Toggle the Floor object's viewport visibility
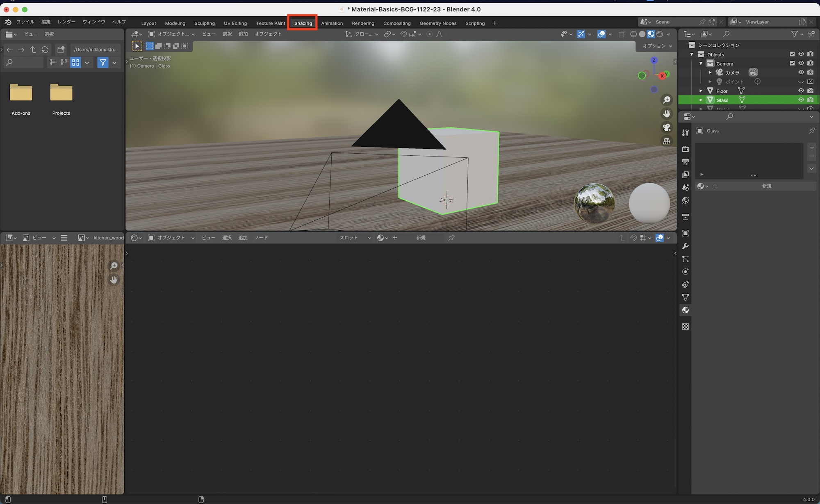This screenshot has width=820, height=504. point(801,91)
